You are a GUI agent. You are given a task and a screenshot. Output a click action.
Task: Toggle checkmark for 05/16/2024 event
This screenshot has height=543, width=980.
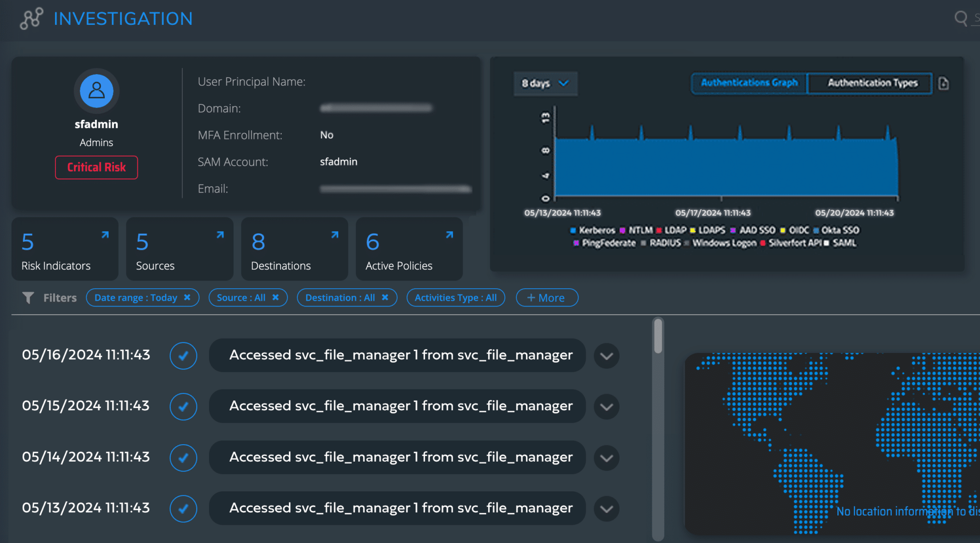[183, 356]
